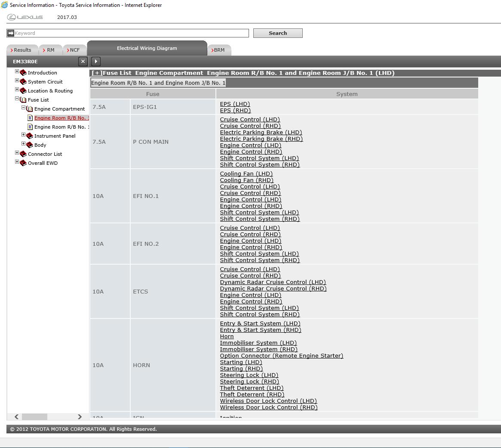Open Starting (RHD) link
The width and height of the screenshot is (501, 448).
(x=241, y=369)
